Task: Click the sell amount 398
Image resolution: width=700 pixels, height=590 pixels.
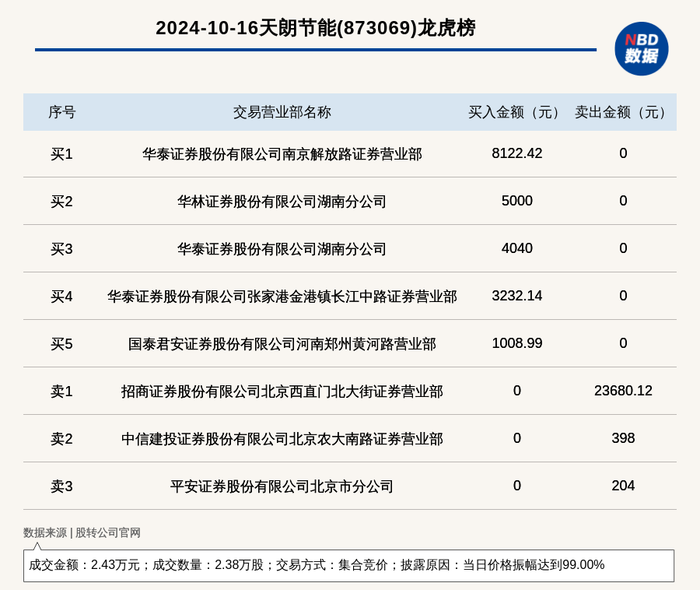Action: click(623, 438)
